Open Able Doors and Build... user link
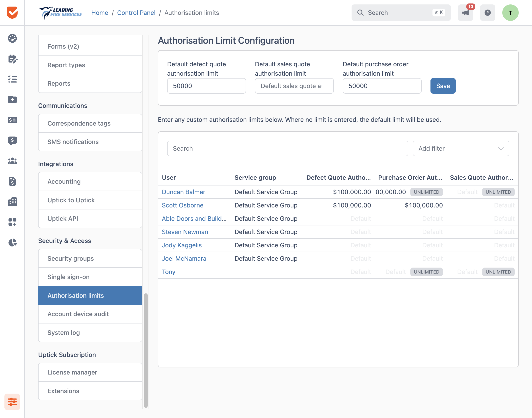Image resolution: width=532 pixels, height=418 pixels. [x=194, y=219]
